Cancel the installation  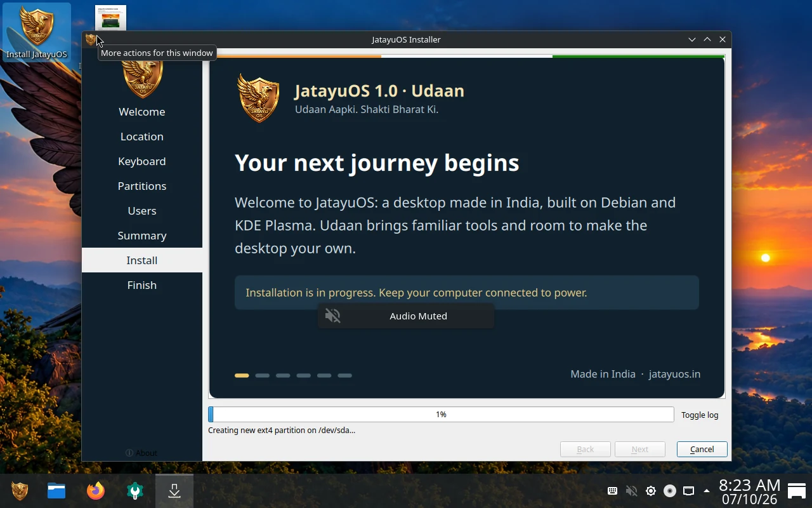(702, 450)
